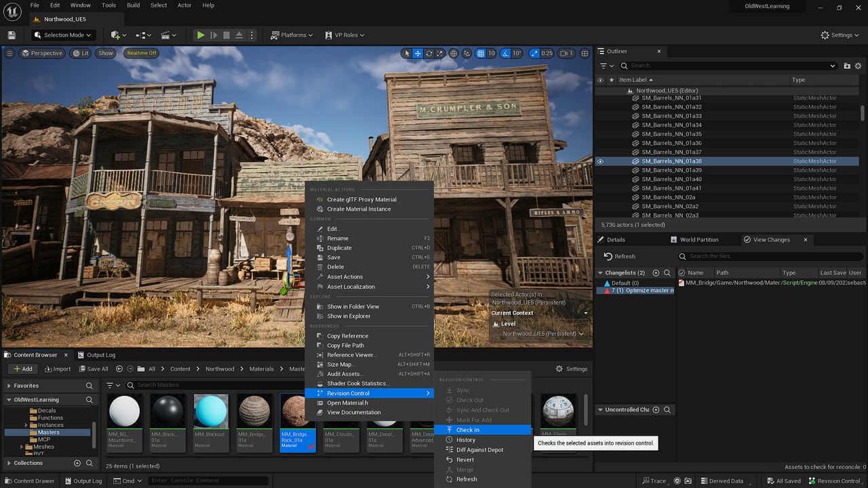Toggle the Realtime Off viewport button
Image resolution: width=868 pixels, height=488 pixels.
click(x=141, y=54)
